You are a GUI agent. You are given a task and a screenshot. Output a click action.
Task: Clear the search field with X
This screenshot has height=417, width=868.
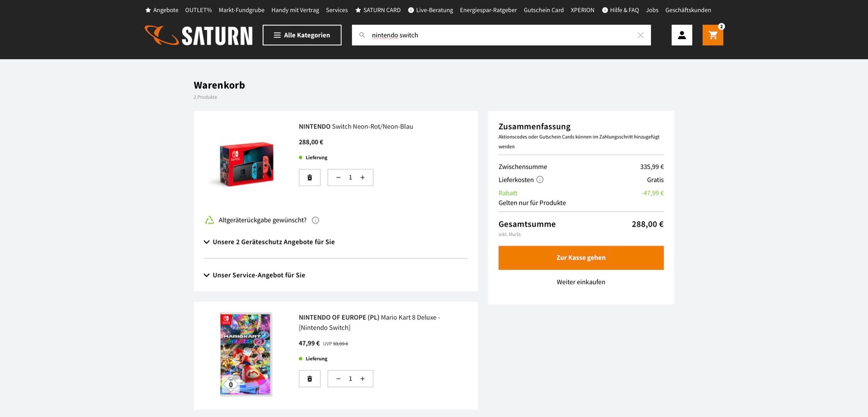[640, 35]
